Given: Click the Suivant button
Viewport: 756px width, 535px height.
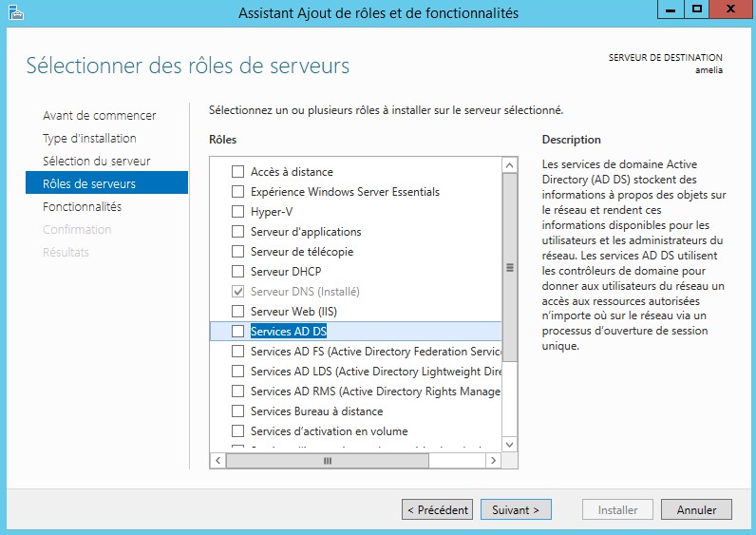Looking at the screenshot, I should pos(516,510).
